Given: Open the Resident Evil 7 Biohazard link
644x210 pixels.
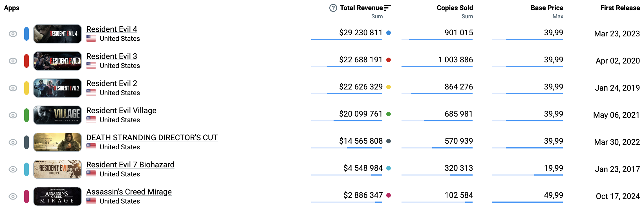Looking at the screenshot, I should [x=130, y=165].
